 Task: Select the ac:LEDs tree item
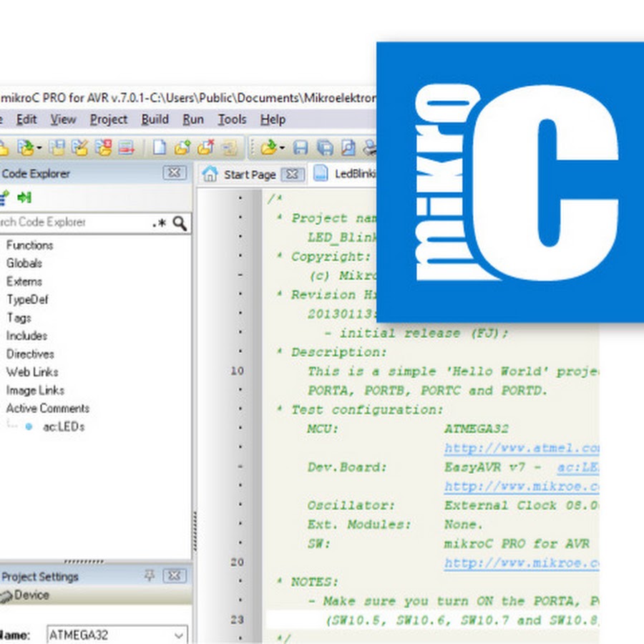[x=64, y=426]
